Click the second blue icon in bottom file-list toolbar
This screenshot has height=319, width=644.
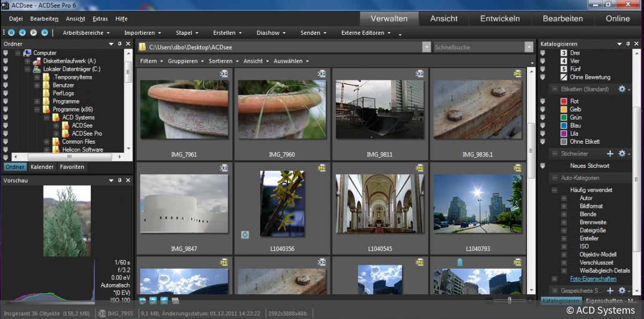[153, 300]
